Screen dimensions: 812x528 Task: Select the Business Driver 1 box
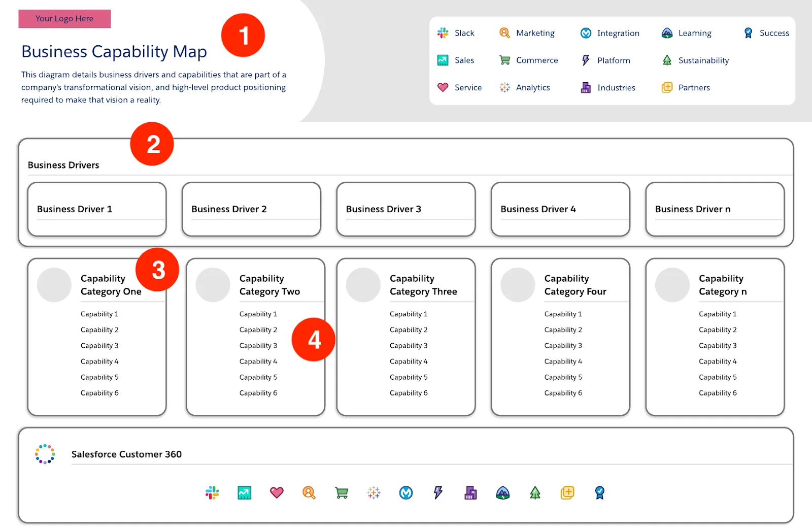click(x=97, y=209)
